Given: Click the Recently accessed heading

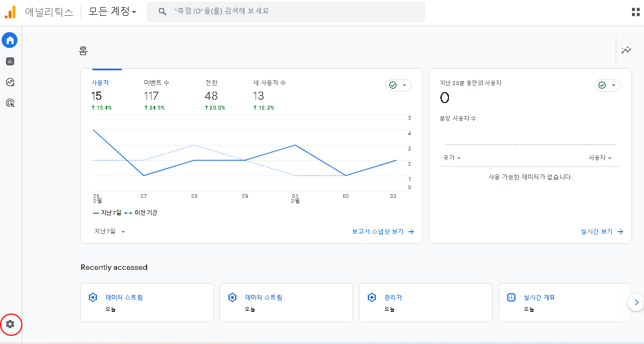Looking at the screenshot, I should coord(114,267).
